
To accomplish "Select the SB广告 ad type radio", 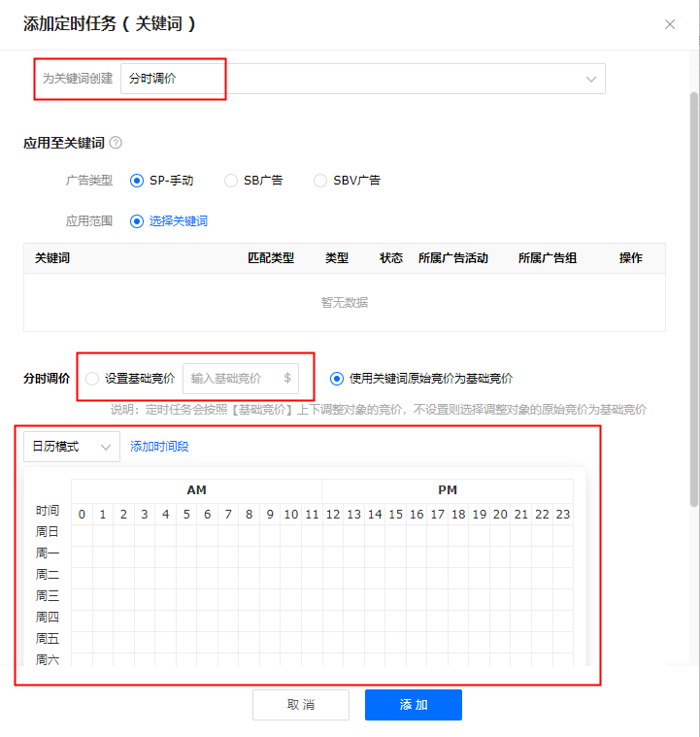I will pyautogui.click(x=231, y=181).
